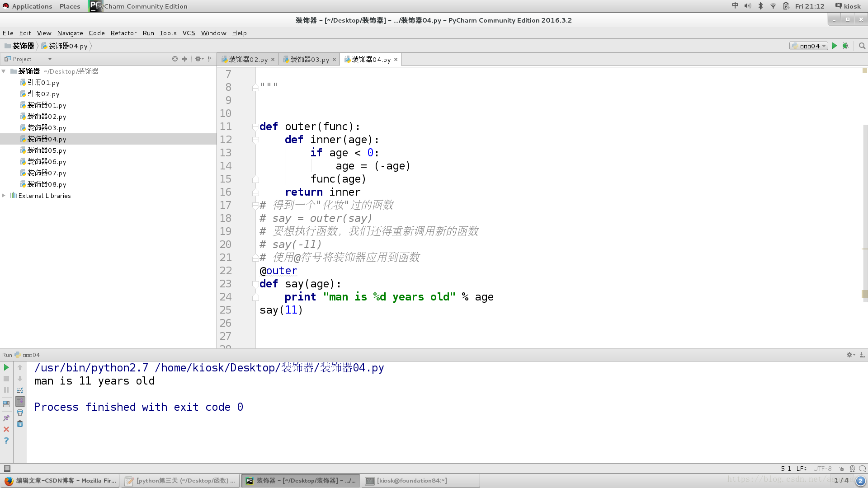Open 装饰器06.py in the project tree
Screen dimensions: 868x488
[x=47, y=162]
